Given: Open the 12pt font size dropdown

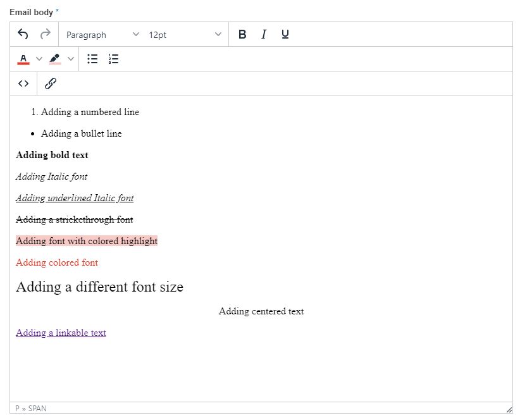Looking at the screenshot, I should pyautogui.click(x=183, y=34).
